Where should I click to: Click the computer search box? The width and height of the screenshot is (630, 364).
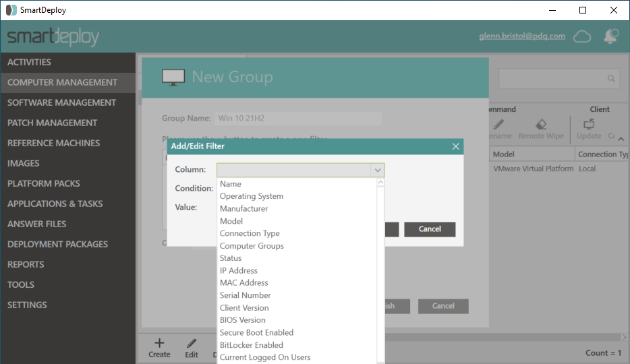coord(559,78)
